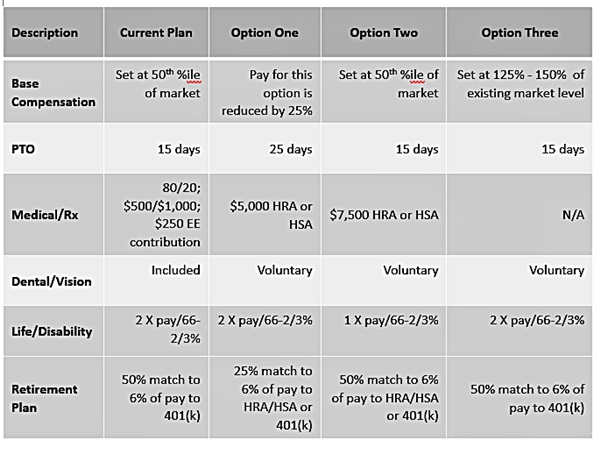The image size is (600, 454).
Task: Click the PTO row label
Action: pyautogui.click(x=24, y=150)
